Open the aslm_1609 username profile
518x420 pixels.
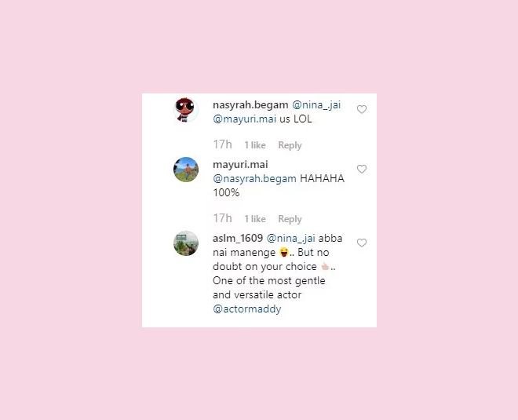click(238, 238)
